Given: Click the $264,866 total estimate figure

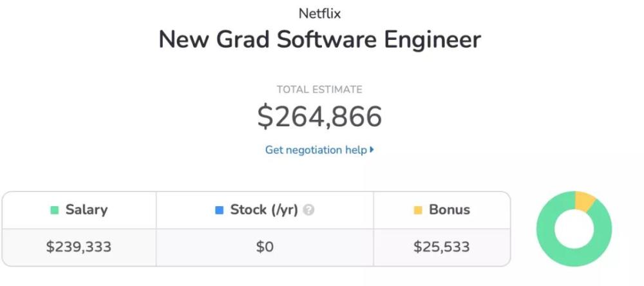Looking at the screenshot, I should tap(319, 117).
